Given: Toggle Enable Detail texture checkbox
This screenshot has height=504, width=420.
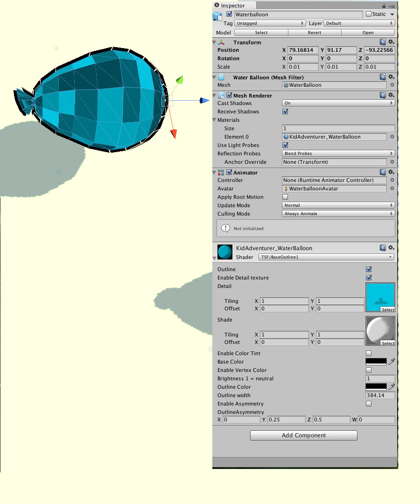Looking at the screenshot, I should coord(369,277).
